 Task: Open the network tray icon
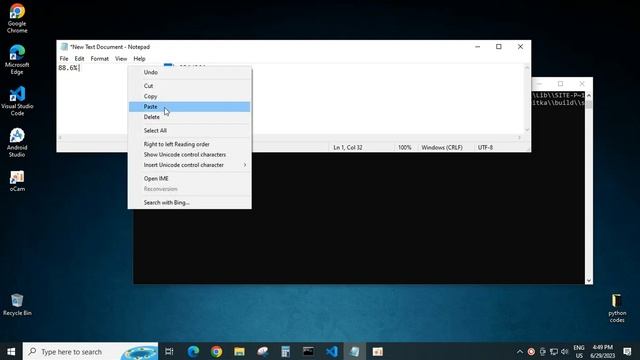pyautogui.click(x=554, y=351)
